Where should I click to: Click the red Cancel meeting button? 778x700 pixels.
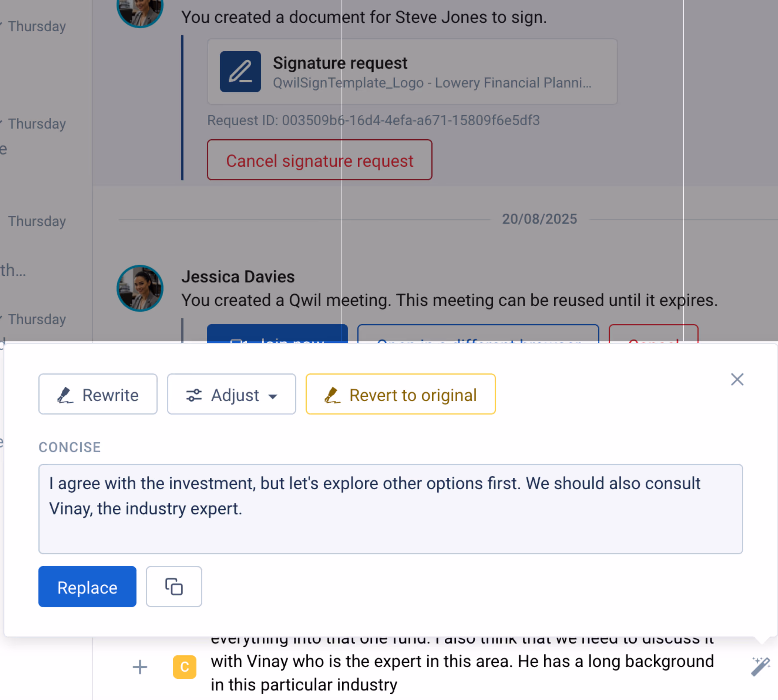click(x=653, y=334)
